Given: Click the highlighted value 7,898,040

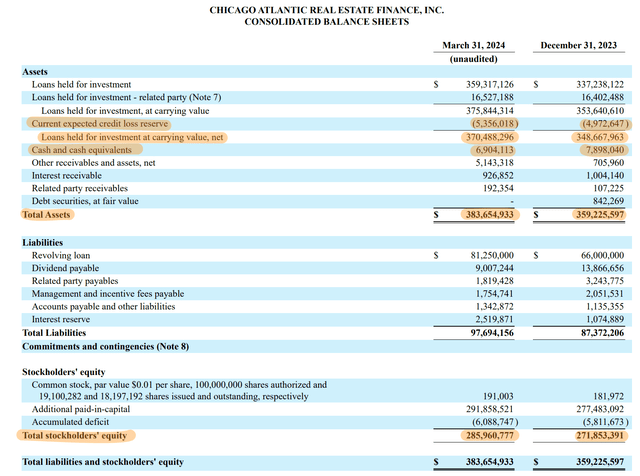Looking at the screenshot, I should (x=605, y=150).
